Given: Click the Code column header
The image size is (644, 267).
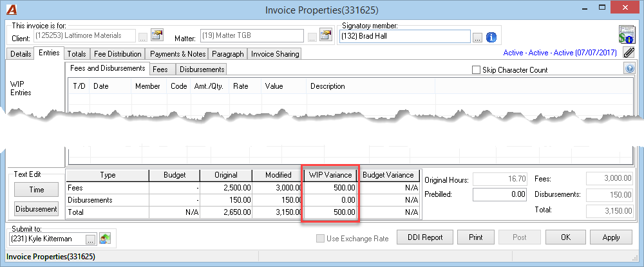Looking at the screenshot, I should pos(178,86).
